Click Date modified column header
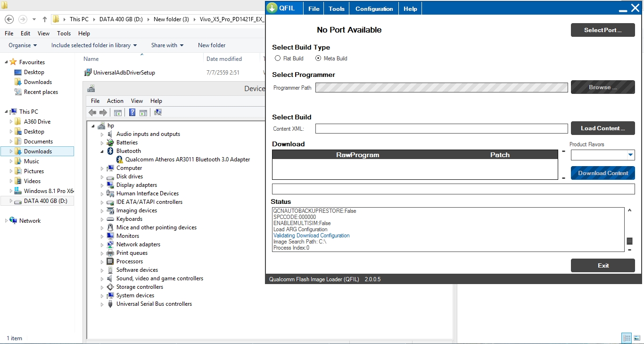Screen dimensions: 644x344 tap(224, 59)
